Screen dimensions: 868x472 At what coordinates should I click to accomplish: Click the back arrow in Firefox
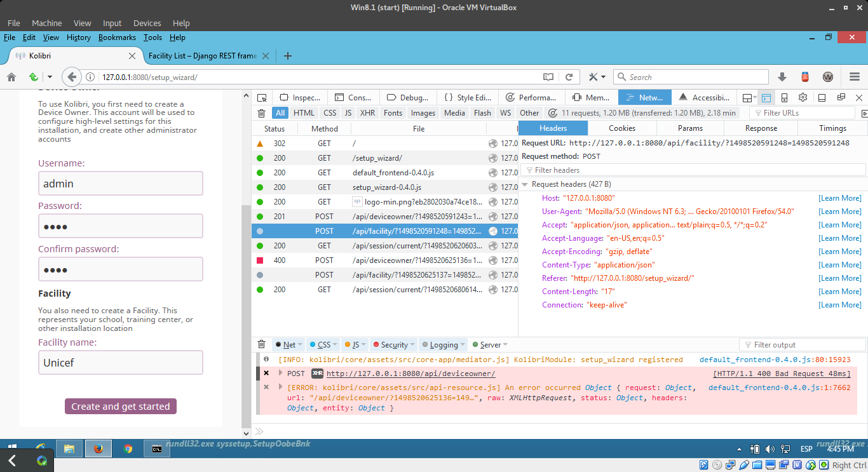[72, 77]
